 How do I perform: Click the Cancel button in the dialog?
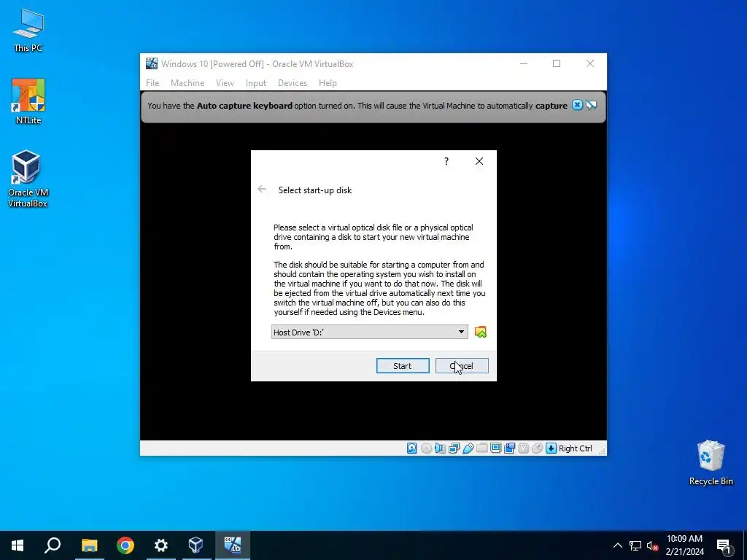click(462, 366)
